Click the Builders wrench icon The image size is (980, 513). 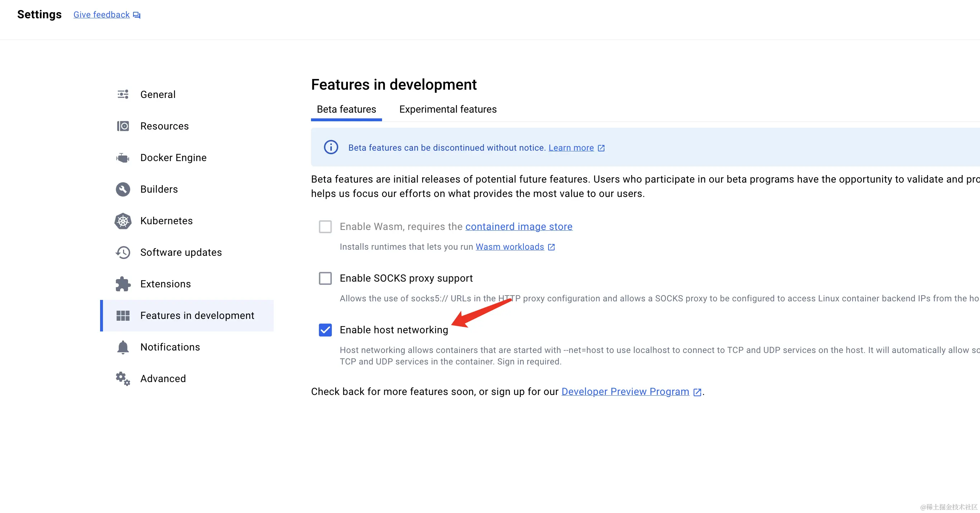123,189
